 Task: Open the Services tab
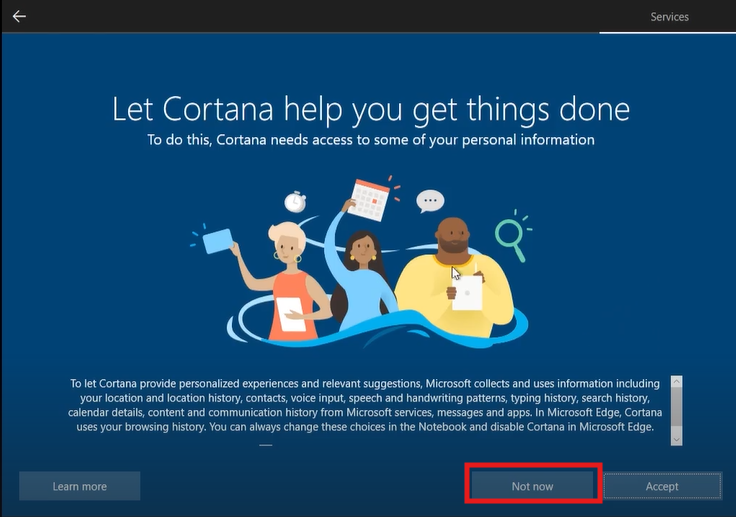[669, 17]
